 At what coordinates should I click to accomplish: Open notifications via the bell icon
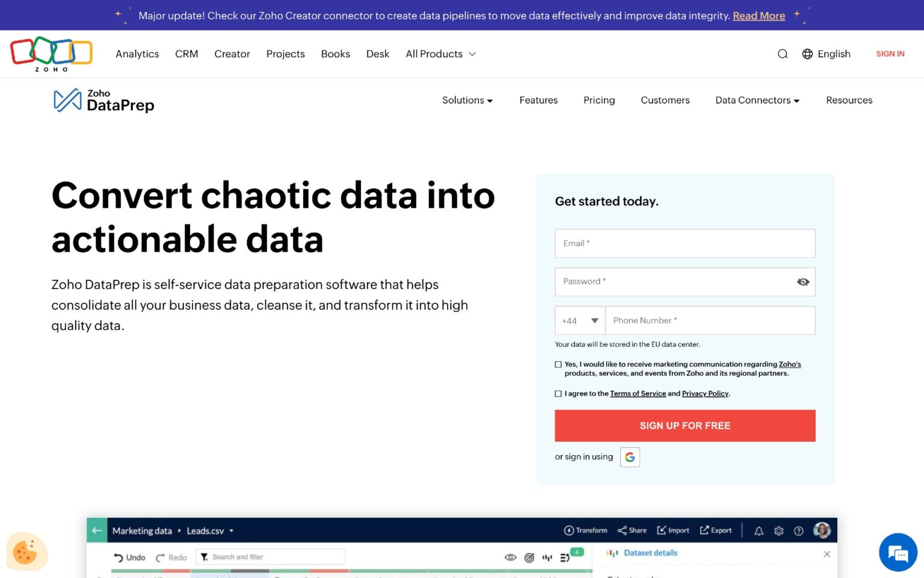(x=759, y=530)
